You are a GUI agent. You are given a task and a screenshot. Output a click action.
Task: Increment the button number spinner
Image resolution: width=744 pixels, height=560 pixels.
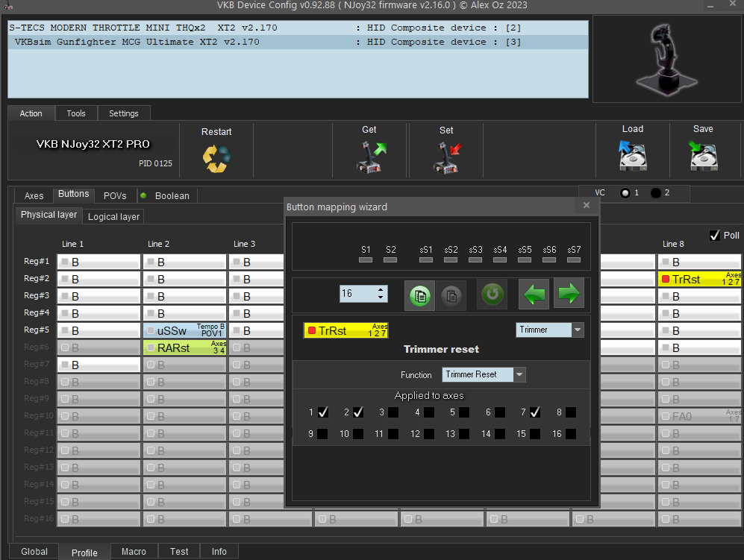pyautogui.click(x=381, y=290)
